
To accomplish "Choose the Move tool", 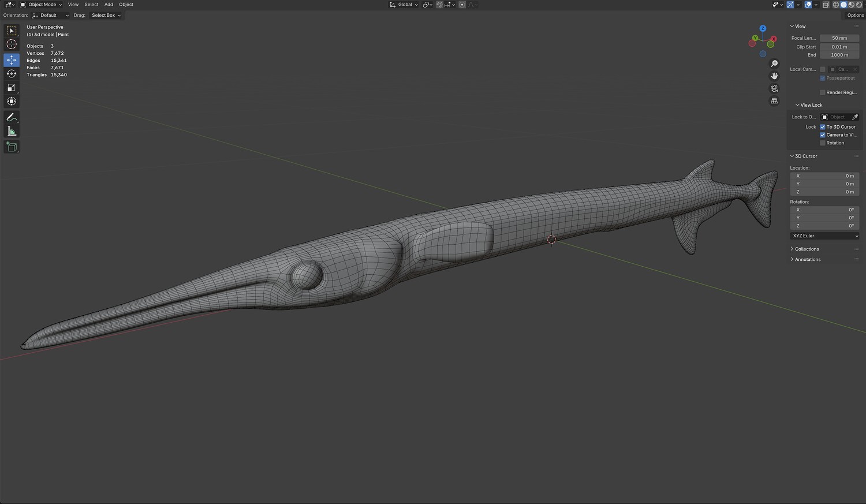I will coord(12,60).
